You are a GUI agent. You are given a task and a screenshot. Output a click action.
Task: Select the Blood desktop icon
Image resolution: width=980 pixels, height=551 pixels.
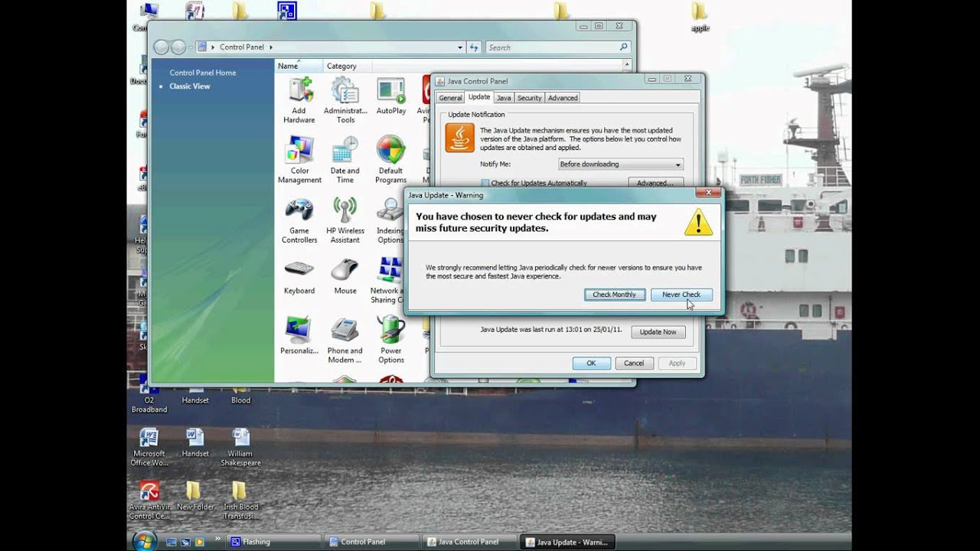(240, 395)
